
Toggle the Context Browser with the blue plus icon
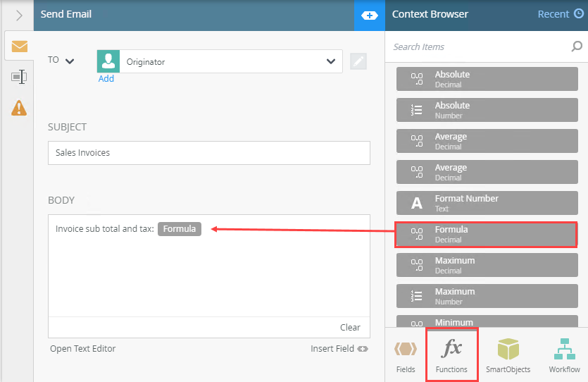[370, 16]
